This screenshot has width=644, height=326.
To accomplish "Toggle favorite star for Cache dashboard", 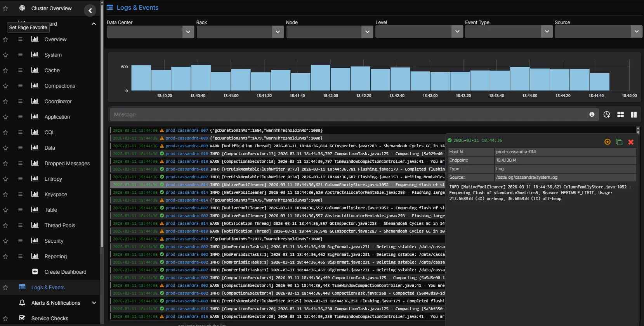I will coord(5,70).
